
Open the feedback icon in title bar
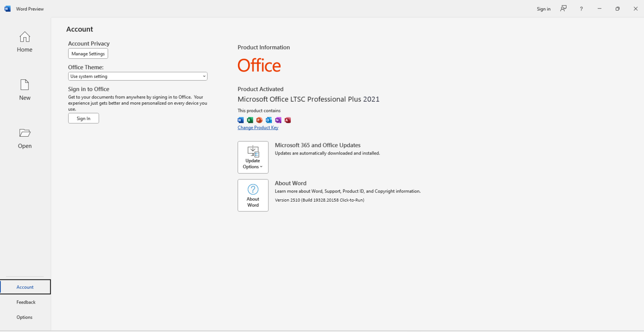(563, 8)
